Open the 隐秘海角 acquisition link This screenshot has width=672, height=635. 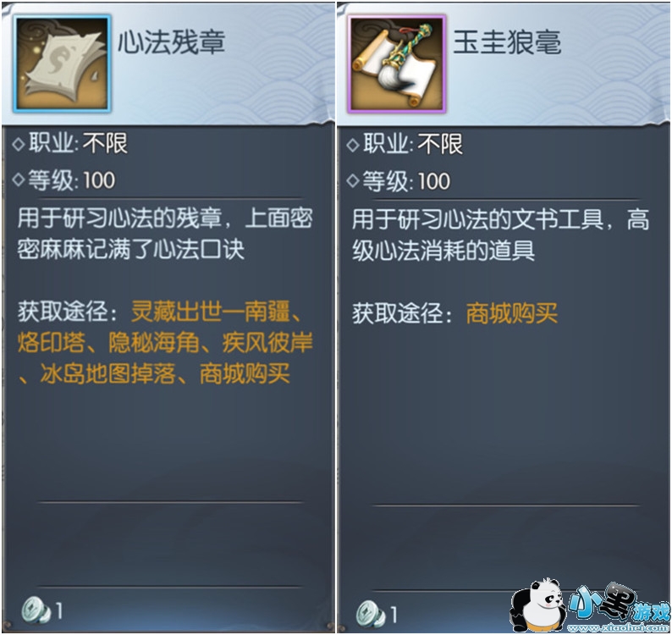(153, 343)
